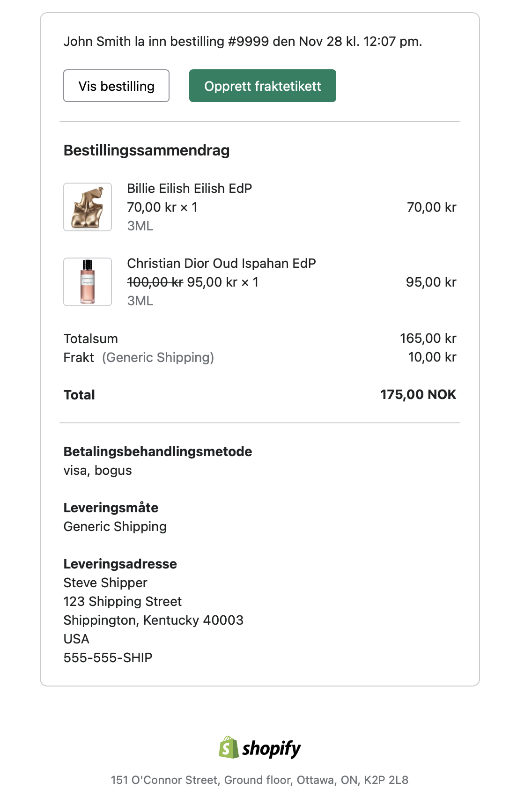Click the 555-555-SHIP phone number
Screen dimensions: 517x812
108,657
